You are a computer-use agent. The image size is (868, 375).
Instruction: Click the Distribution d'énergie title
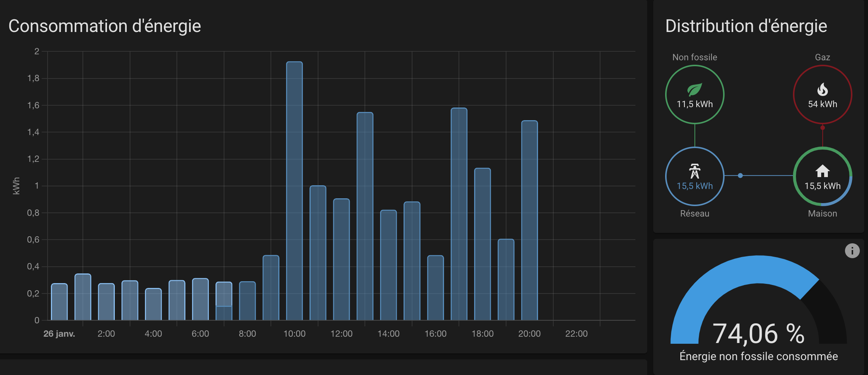coord(746,26)
